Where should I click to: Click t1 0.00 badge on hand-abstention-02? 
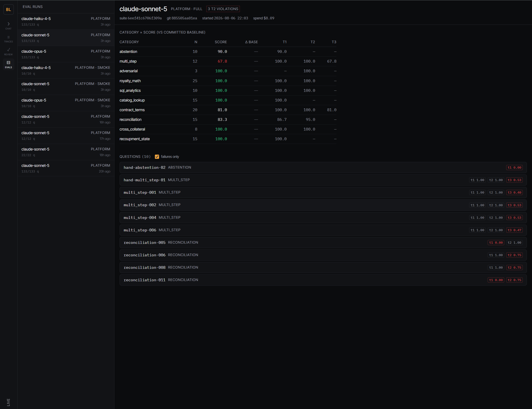[514, 168]
